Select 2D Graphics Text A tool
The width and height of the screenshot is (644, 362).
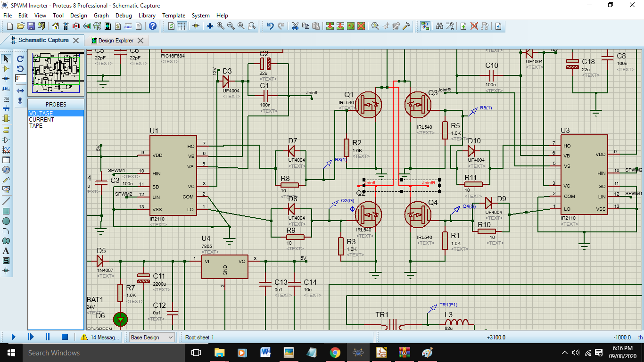pos(6,251)
